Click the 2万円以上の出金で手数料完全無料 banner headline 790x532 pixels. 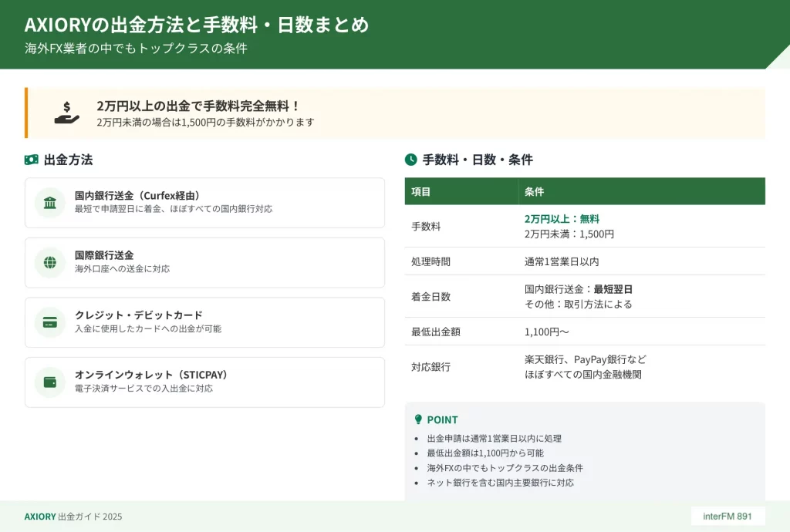pos(198,106)
